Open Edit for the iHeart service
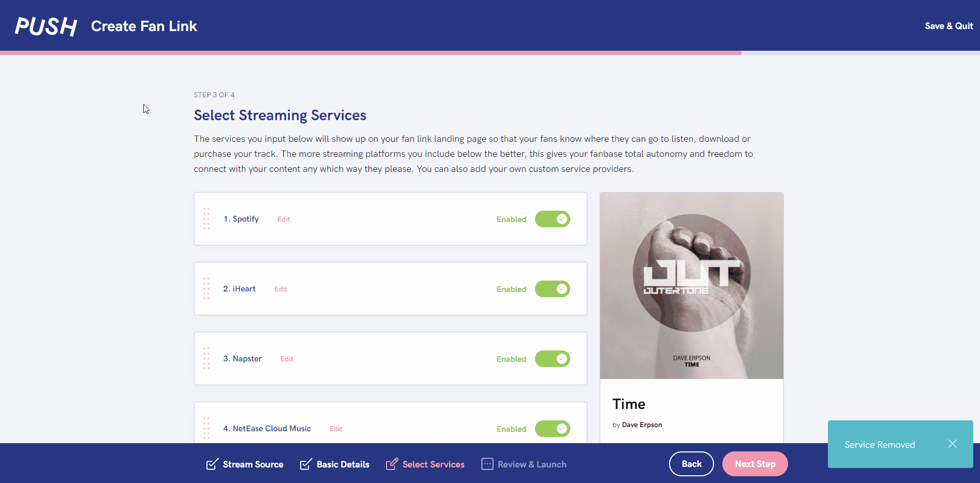Viewport: 980px width, 483px height. (280, 289)
